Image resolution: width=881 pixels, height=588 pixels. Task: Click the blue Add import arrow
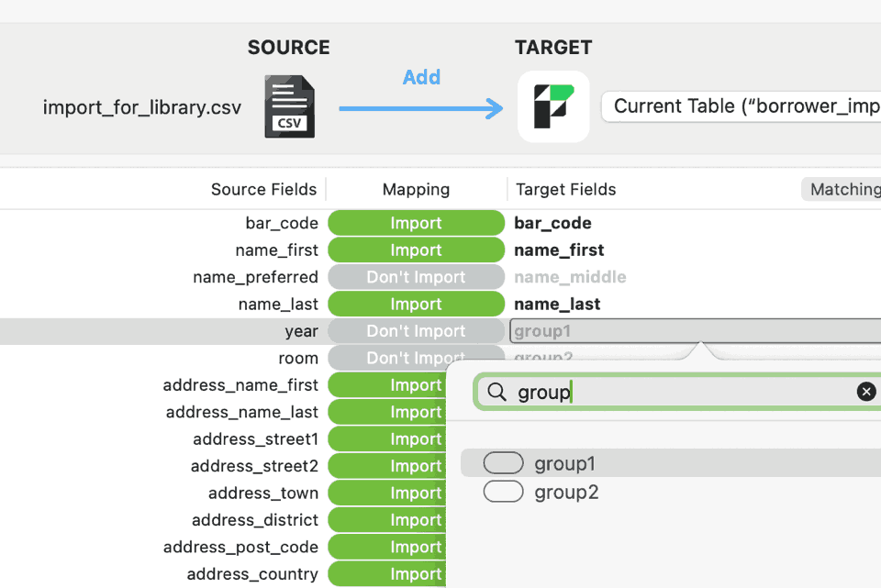(x=421, y=109)
